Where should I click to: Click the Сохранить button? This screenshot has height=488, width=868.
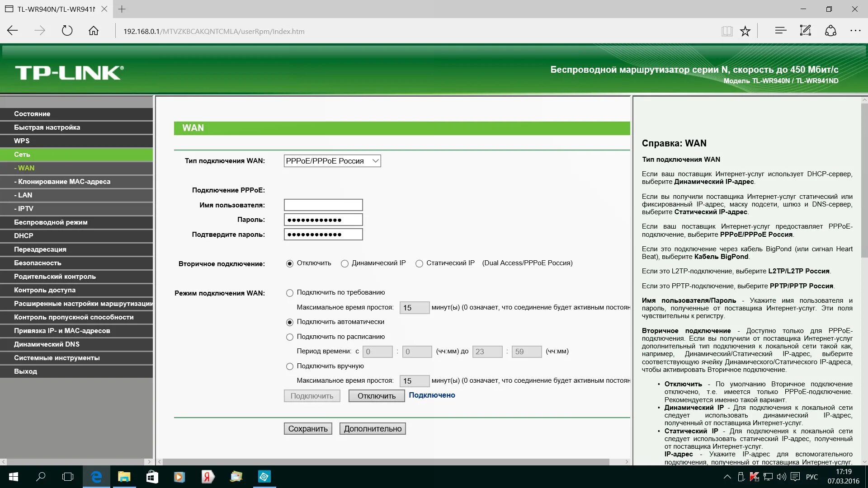coord(308,429)
